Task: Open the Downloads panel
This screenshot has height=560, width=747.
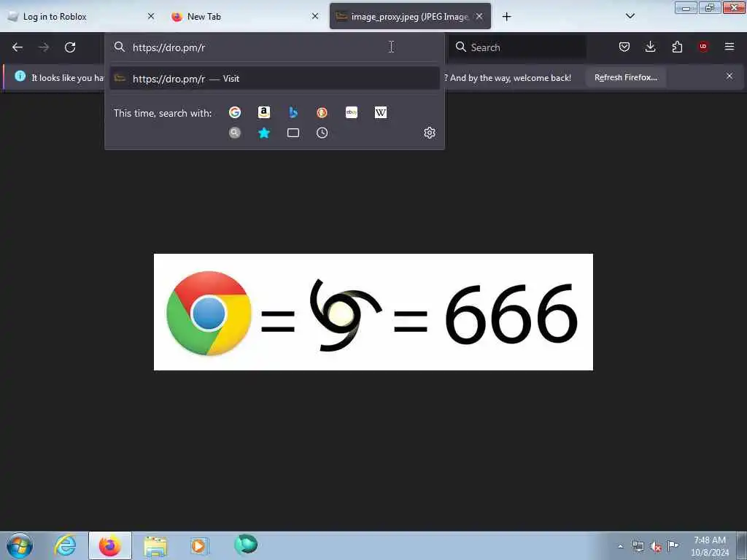Action: [x=650, y=47]
